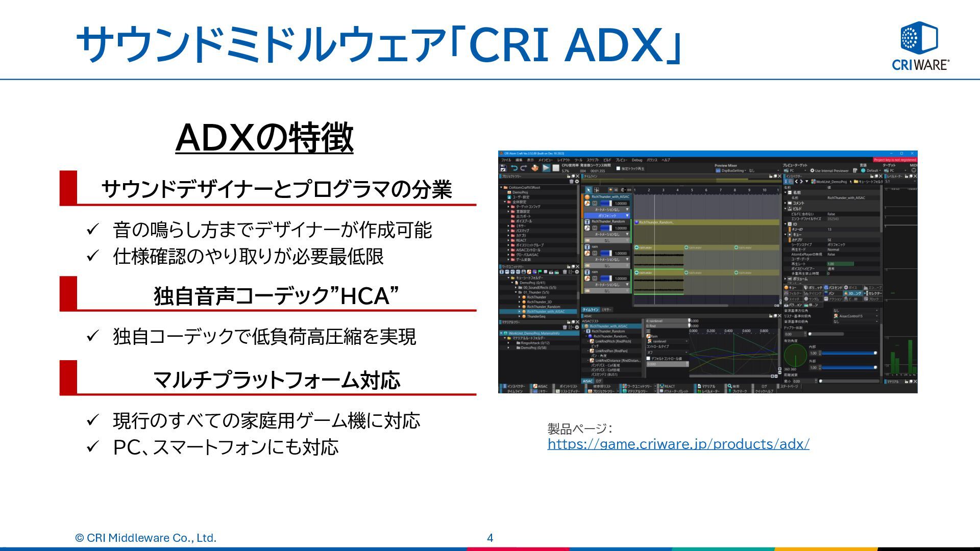This screenshot has width=980, height=551.
Task: Click the save project icon in toolbar
Action: (x=503, y=168)
